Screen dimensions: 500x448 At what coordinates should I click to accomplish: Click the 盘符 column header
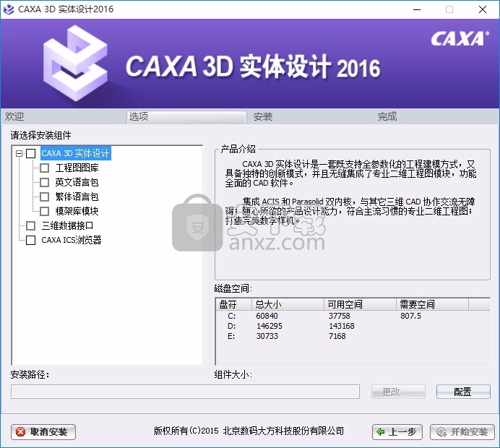click(233, 304)
